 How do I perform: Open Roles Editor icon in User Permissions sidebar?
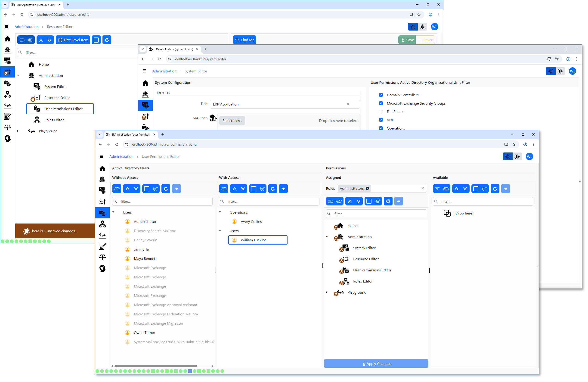click(x=102, y=224)
